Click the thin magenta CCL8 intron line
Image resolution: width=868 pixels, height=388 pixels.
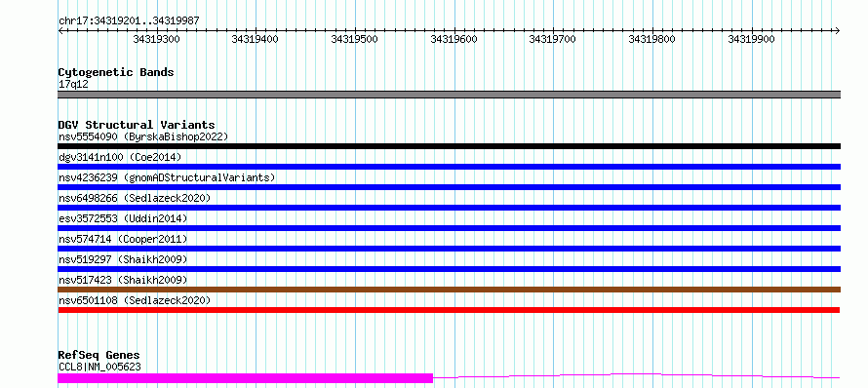coord(637,376)
